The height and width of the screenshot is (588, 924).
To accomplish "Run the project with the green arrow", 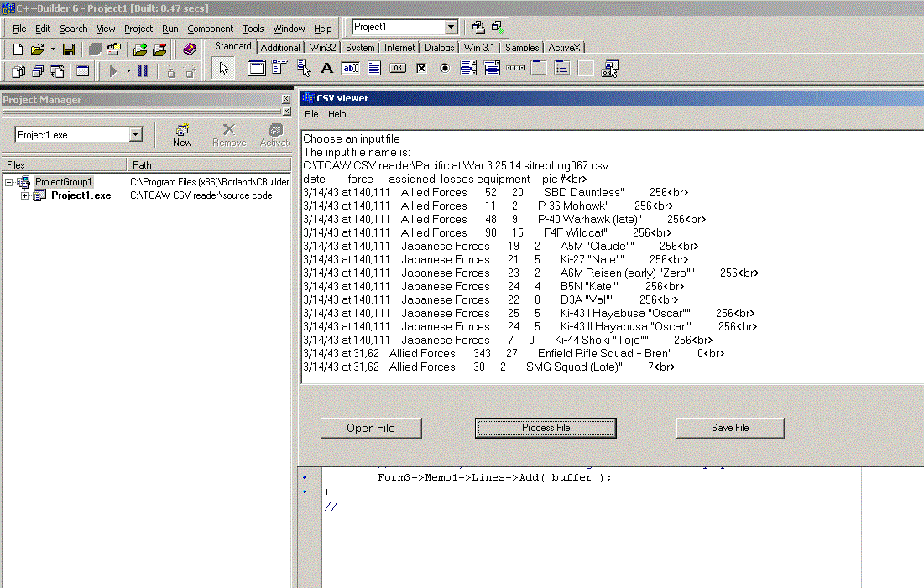I will [113, 71].
